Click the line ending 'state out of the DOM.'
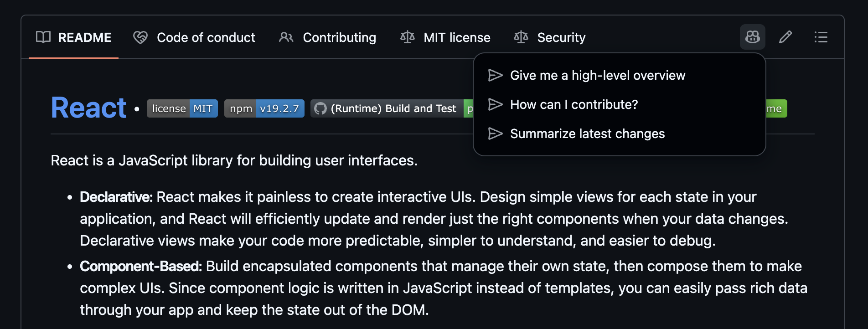Image resolution: width=868 pixels, height=329 pixels. click(254, 310)
